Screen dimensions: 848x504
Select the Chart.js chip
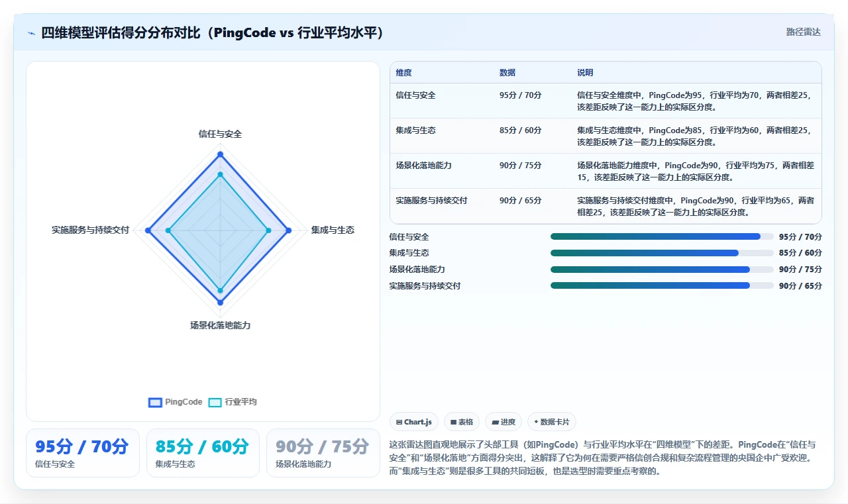(x=414, y=422)
